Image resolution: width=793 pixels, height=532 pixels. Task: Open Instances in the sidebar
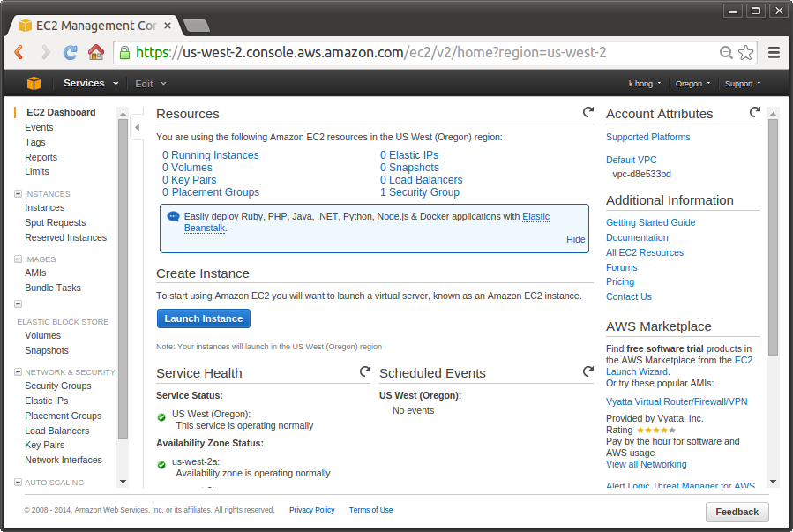coord(44,207)
